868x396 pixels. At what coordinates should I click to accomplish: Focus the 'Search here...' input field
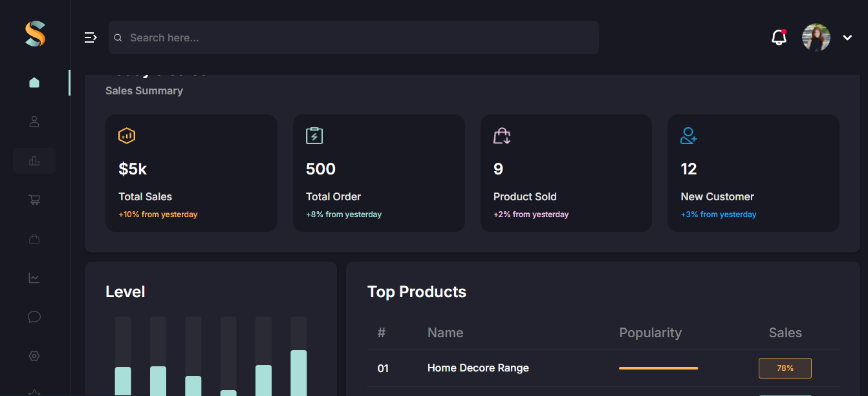pos(353,37)
